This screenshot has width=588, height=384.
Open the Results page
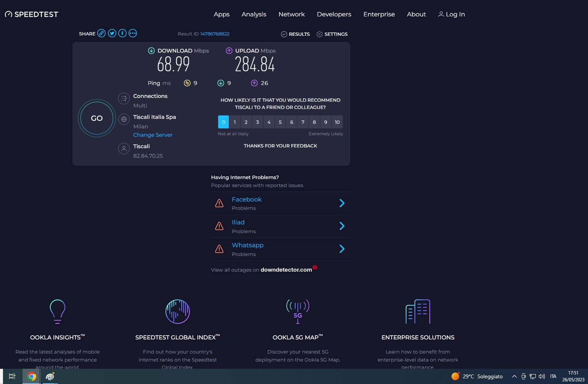(x=296, y=34)
